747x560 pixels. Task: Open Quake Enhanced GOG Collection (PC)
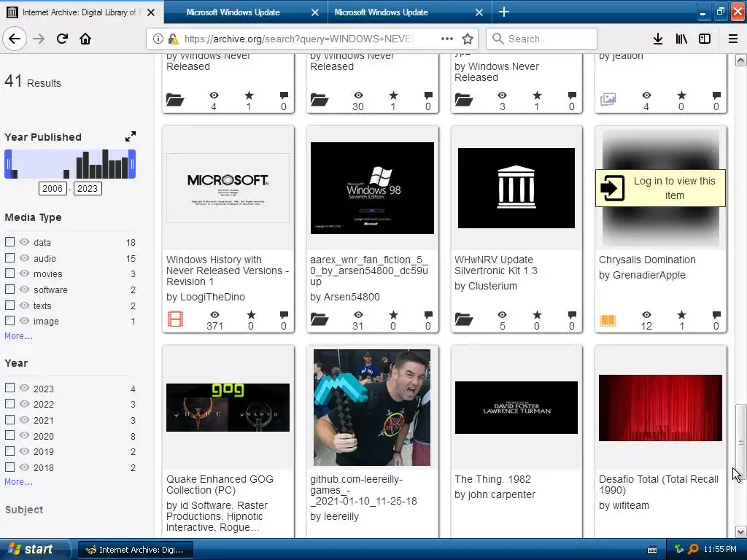click(x=220, y=484)
